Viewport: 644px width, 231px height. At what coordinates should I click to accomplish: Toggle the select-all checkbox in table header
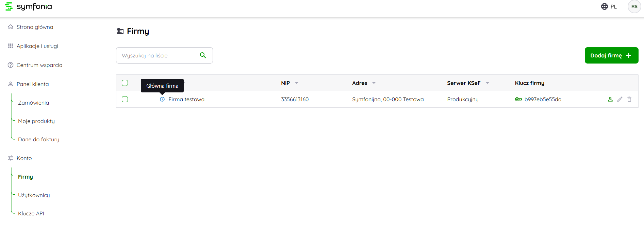point(125,83)
